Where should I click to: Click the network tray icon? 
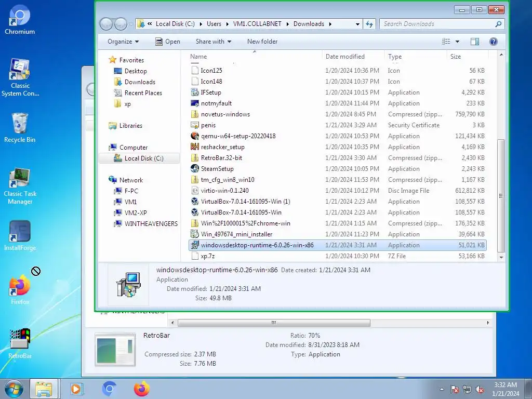tap(467, 390)
